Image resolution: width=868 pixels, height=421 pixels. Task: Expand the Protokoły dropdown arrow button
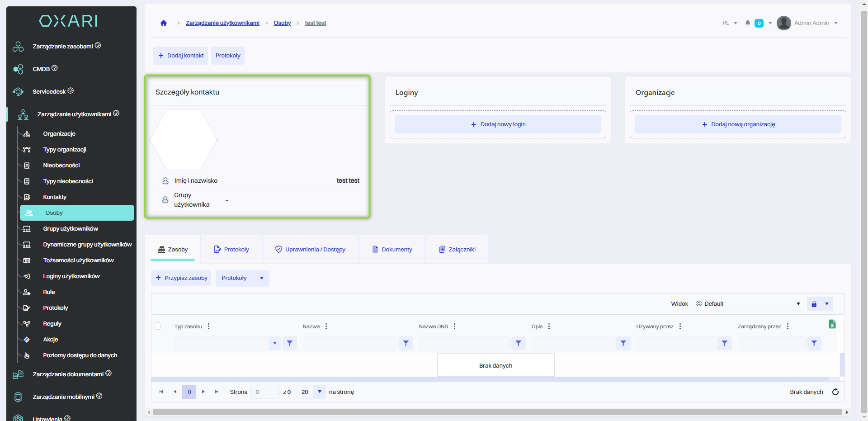(x=262, y=278)
